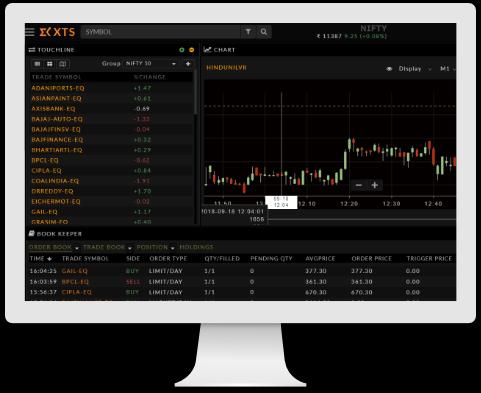Image resolution: width=481 pixels, height=393 pixels.
Task: Click the filter funnel icon in search bar
Action: coord(248,32)
